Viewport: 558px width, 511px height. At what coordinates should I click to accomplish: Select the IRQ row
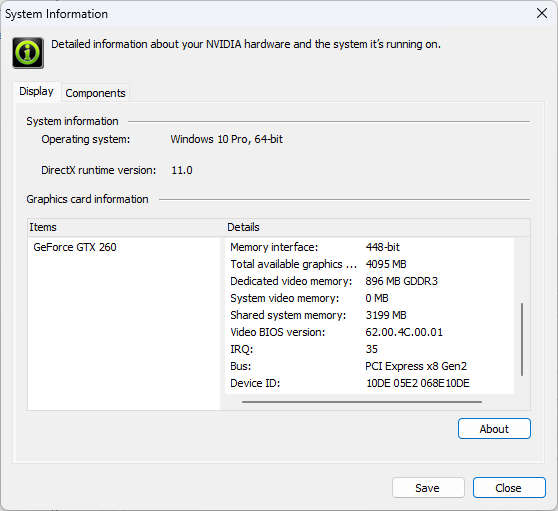[x=369, y=349]
